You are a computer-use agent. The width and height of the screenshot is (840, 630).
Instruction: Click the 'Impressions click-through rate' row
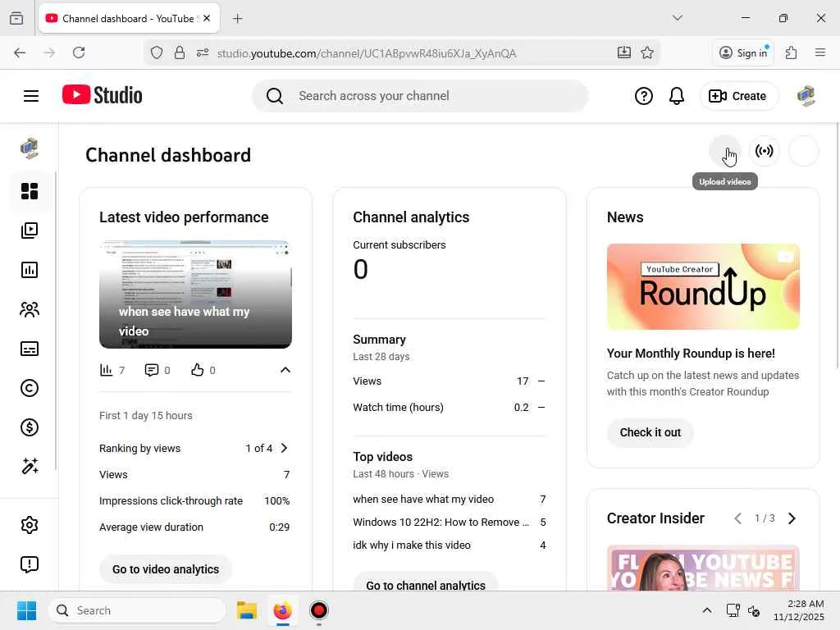[x=194, y=501]
